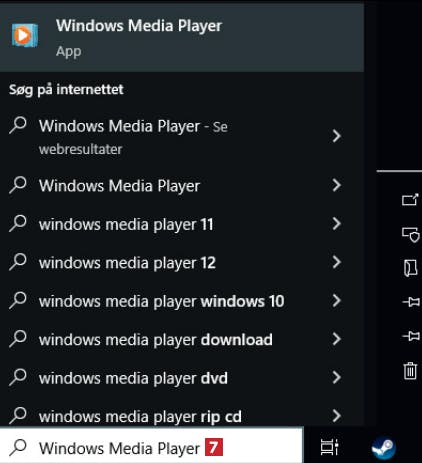Click the upper pin icon

click(411, 302)
